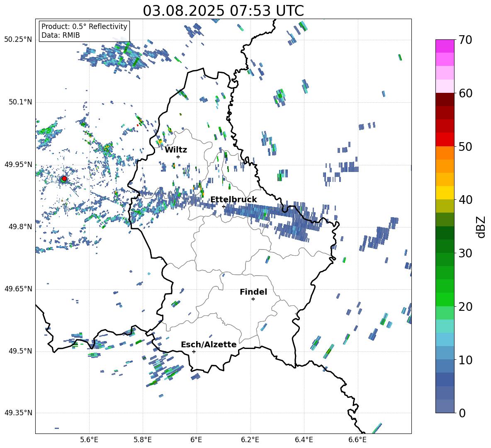The height and width of the screenshot is (448, 491).
Task: Click the 49.5°N latitude label
Action: (x=20, y=351)
